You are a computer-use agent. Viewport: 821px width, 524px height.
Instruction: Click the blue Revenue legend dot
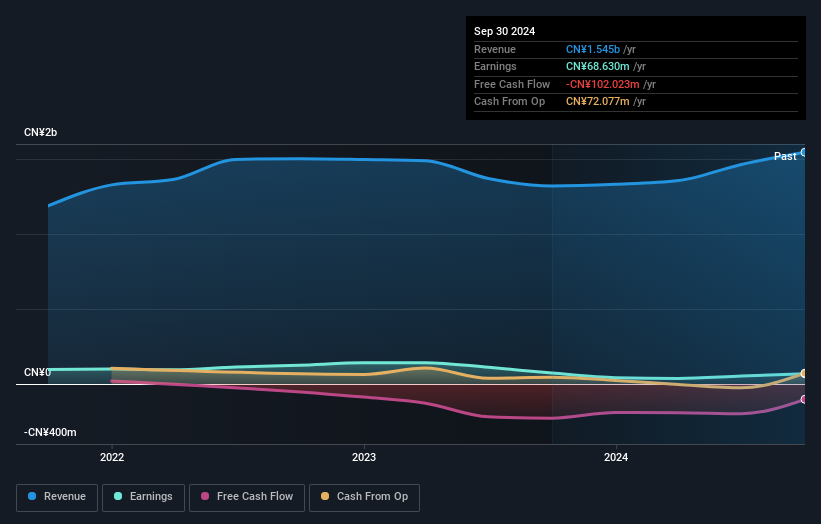pos(32,496)
